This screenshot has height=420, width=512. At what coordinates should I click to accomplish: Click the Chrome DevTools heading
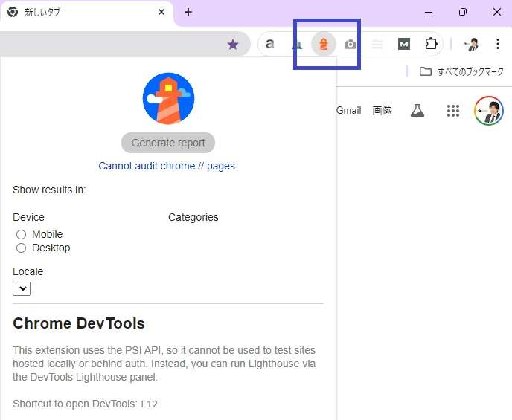pos(79,323)
